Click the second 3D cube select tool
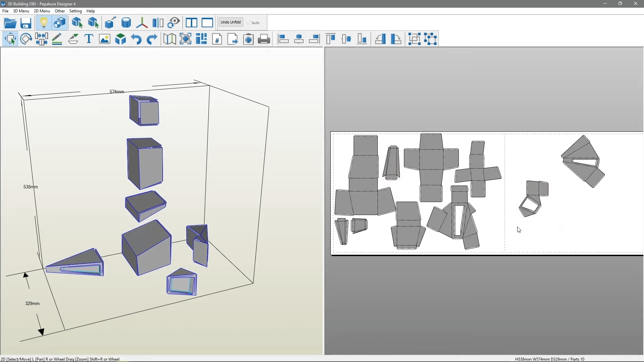644x362 pixels. pos(93,23)
